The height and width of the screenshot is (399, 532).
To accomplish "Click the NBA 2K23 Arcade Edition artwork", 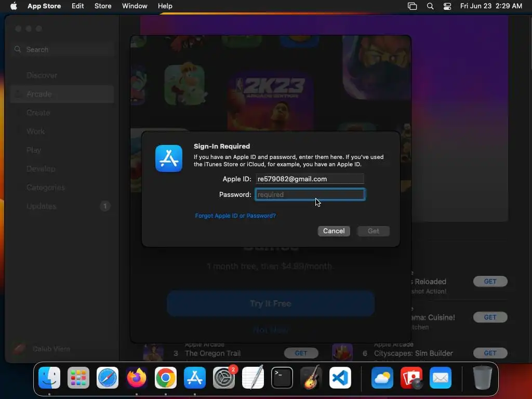I will point(271,101).
